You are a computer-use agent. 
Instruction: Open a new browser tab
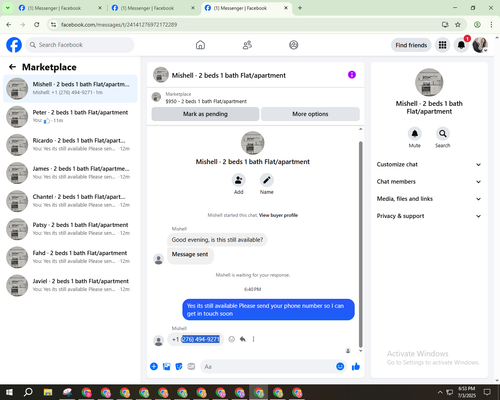[300, 8]
